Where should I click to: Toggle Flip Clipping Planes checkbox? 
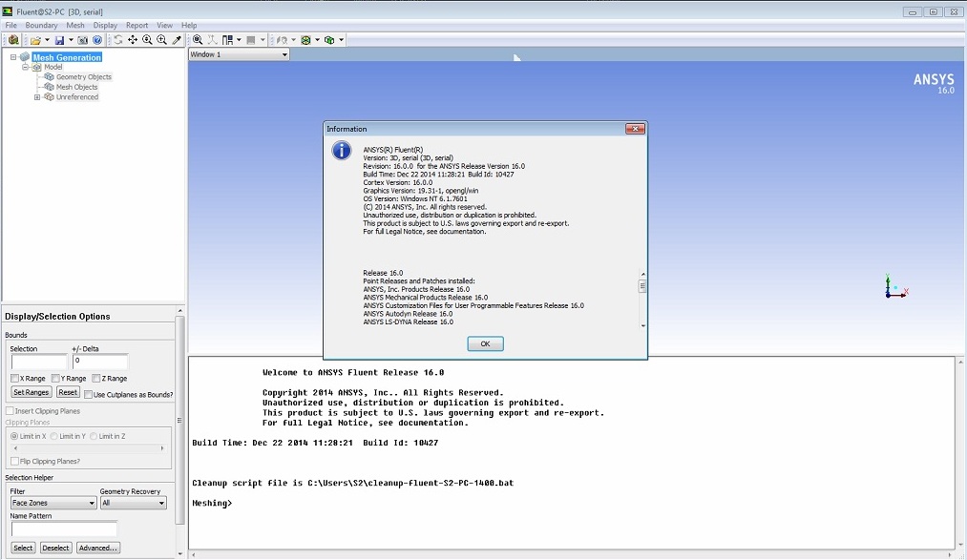pos(15,461)
